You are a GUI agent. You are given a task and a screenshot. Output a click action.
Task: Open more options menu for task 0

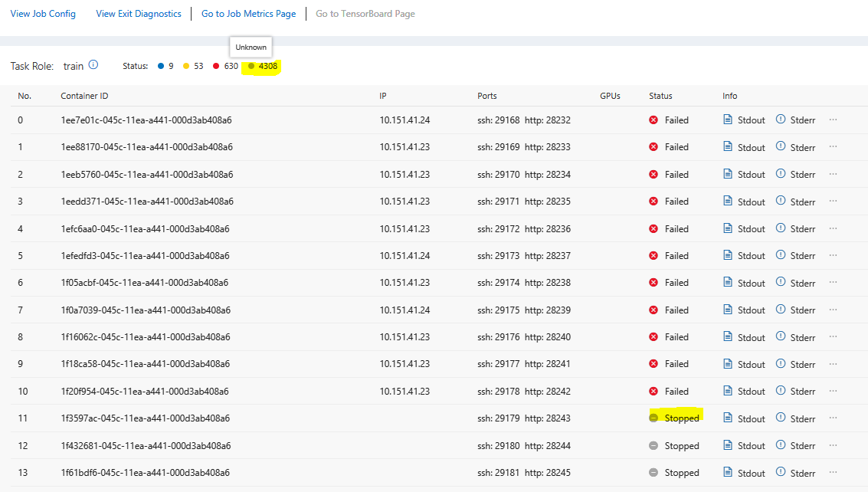click(833, 120)
